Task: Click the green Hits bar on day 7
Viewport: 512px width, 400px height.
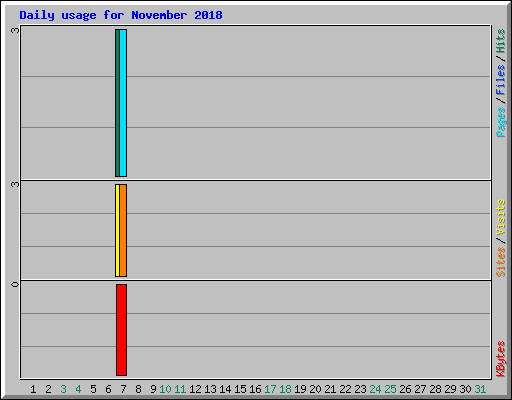Action: tap(117, 103)
